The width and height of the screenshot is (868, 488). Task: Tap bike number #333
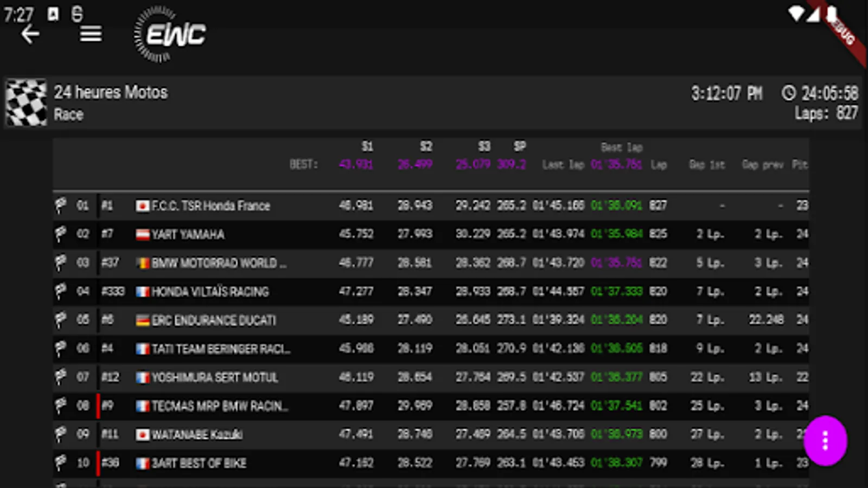pyautogui.click(x=113, y=292)
